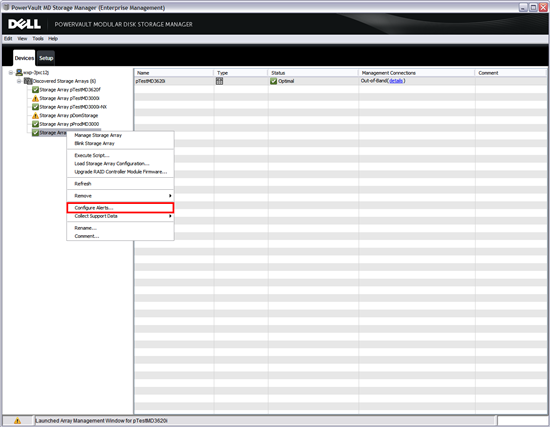This screenshot has height=427, width=550.
Task: Click green check icon beside pProdMD3000
Action: [x=35, y=124]
